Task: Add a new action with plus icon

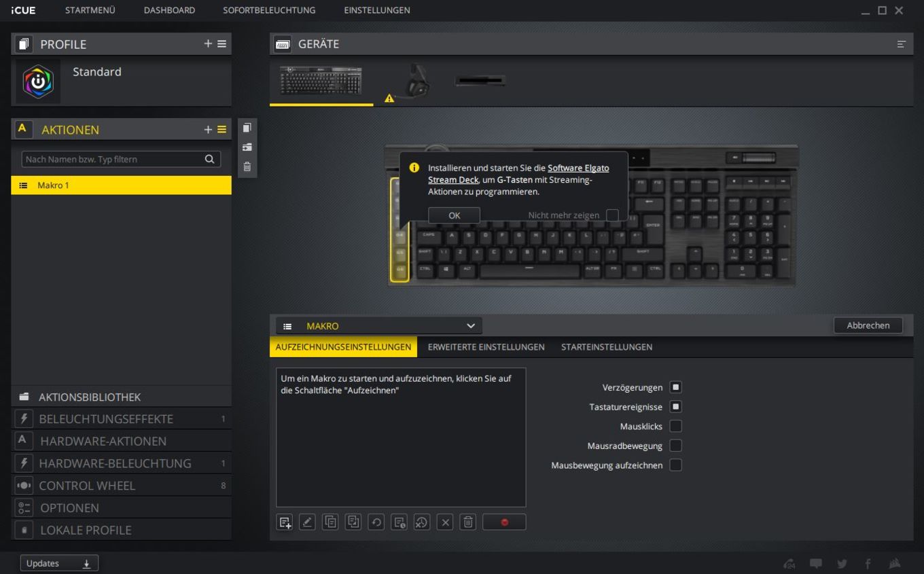Action: (208, 129)
